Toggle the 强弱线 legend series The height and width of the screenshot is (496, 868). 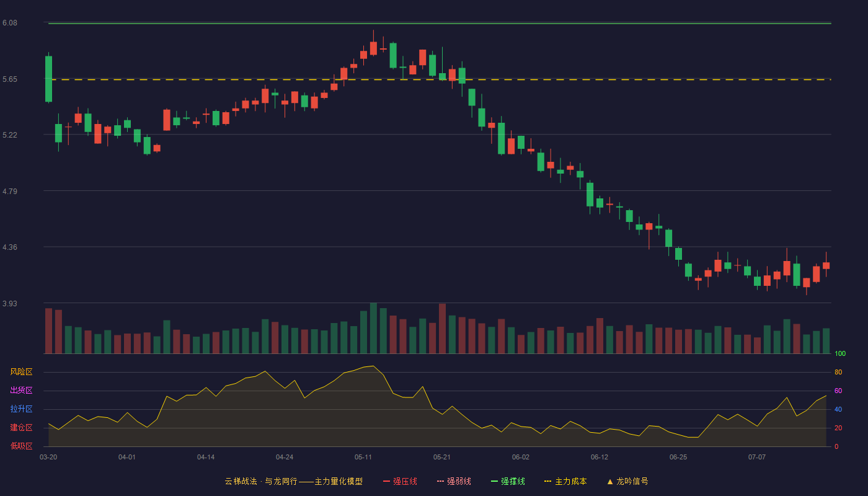(454, 481)
